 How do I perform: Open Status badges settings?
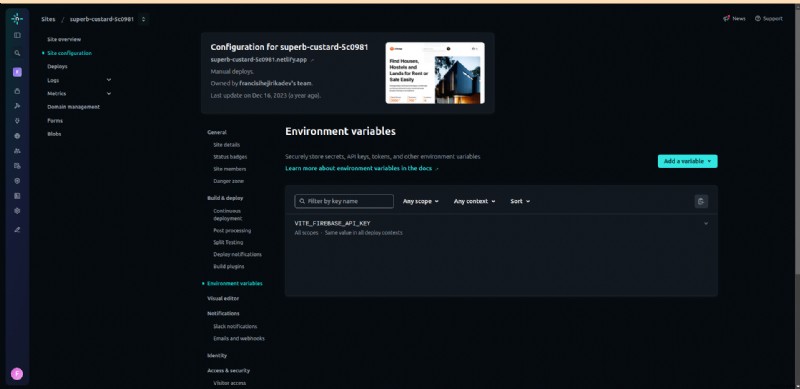[230, 157]
